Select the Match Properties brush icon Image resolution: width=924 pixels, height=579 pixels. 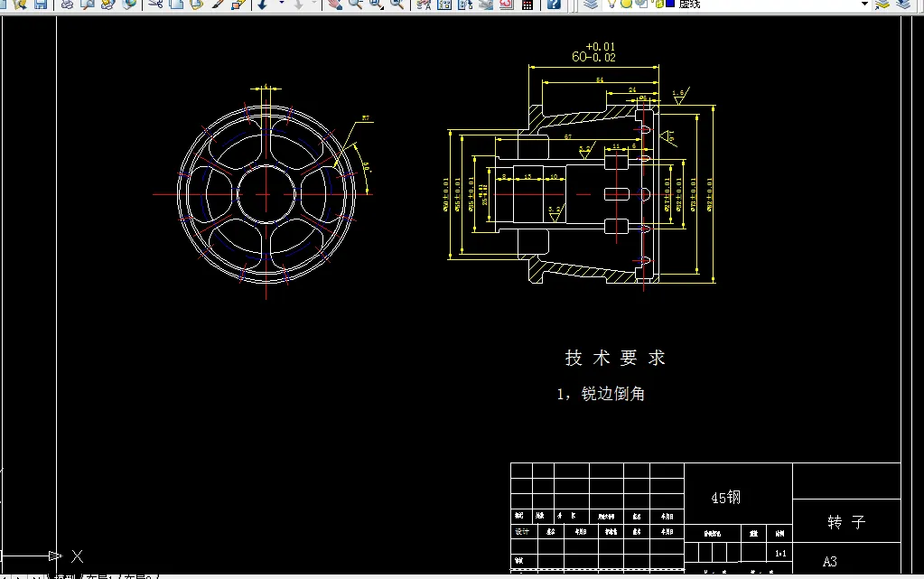217,5
